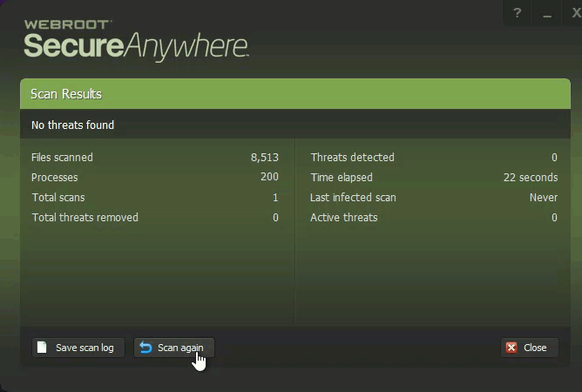The height and width of the screenshot is (392, 582).
Task: Open help with the question mark icon
Action: pos(517,13)
